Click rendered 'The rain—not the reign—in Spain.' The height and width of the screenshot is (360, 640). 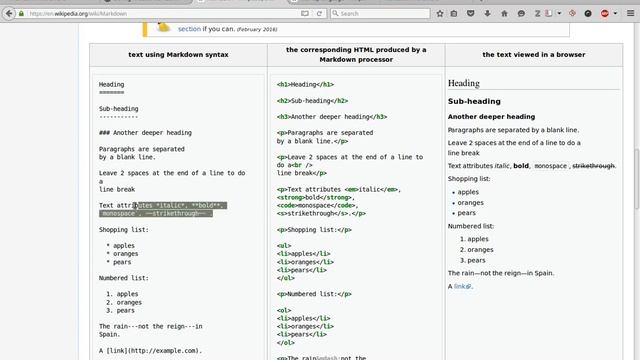501,273
